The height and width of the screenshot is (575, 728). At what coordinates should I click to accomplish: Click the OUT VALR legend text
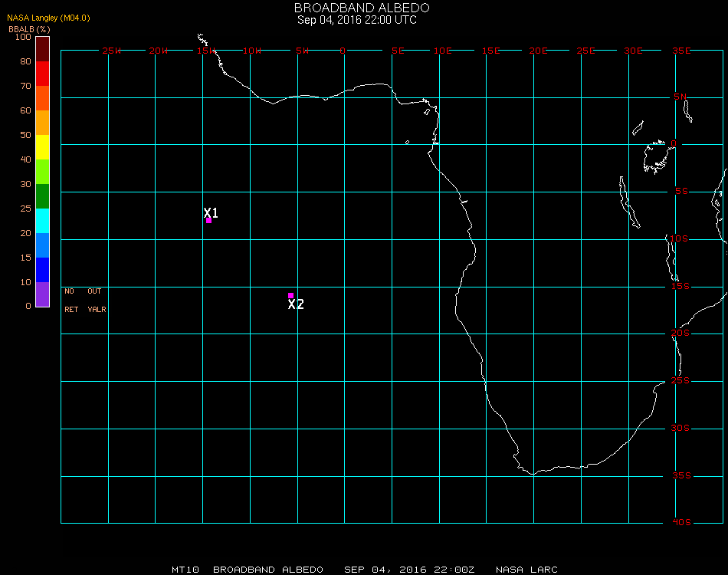(97, 300)
